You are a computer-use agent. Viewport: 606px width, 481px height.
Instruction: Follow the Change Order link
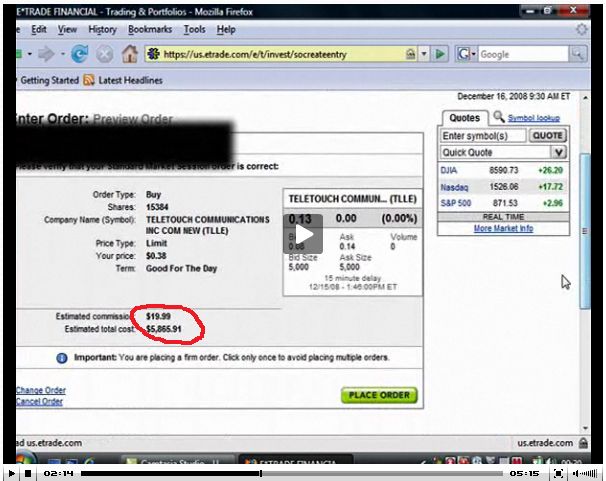click(41, 390)
